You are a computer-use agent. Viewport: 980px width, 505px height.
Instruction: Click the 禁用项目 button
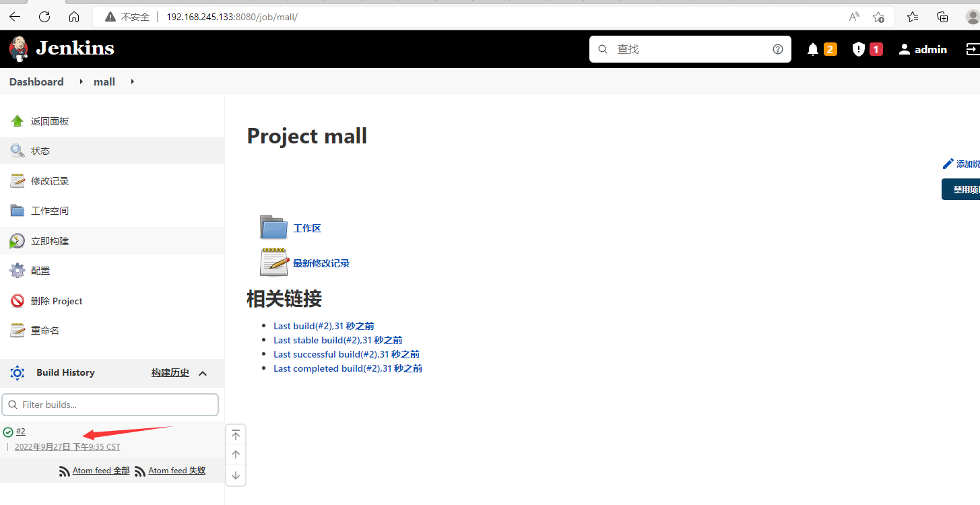(961, 189)
